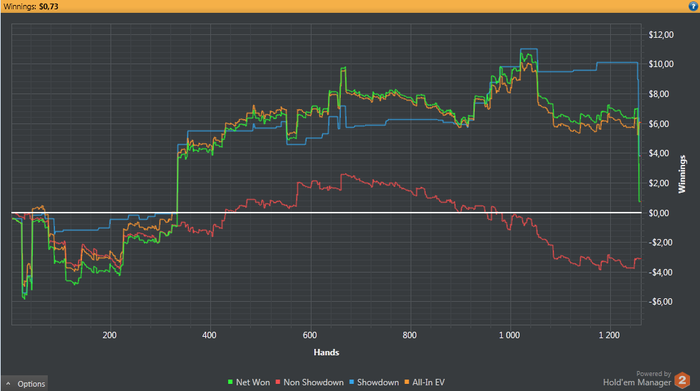Click the Winnings vertical axis title
Screen dimensions: 700x391
682,174
